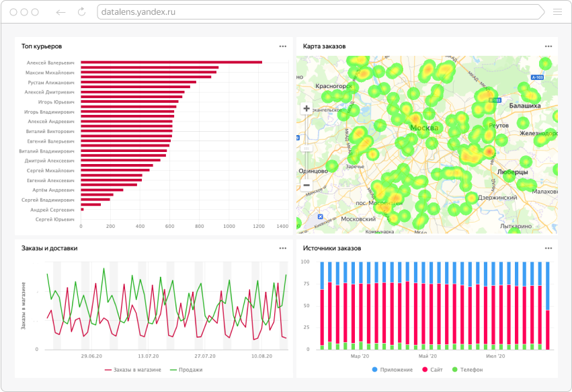This screenshot has width=572, height=392.
Task: Click the airport icon on the map
Action: click(x=321, y=217)
